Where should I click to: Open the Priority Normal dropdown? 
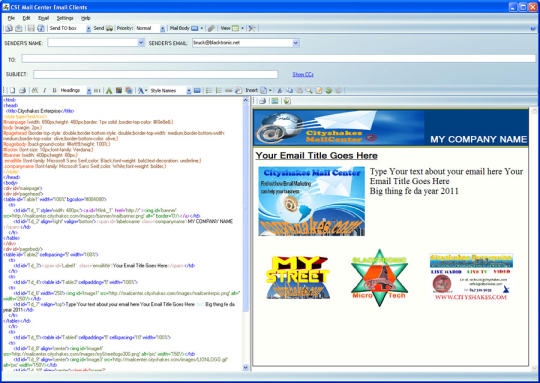(162, 29)
